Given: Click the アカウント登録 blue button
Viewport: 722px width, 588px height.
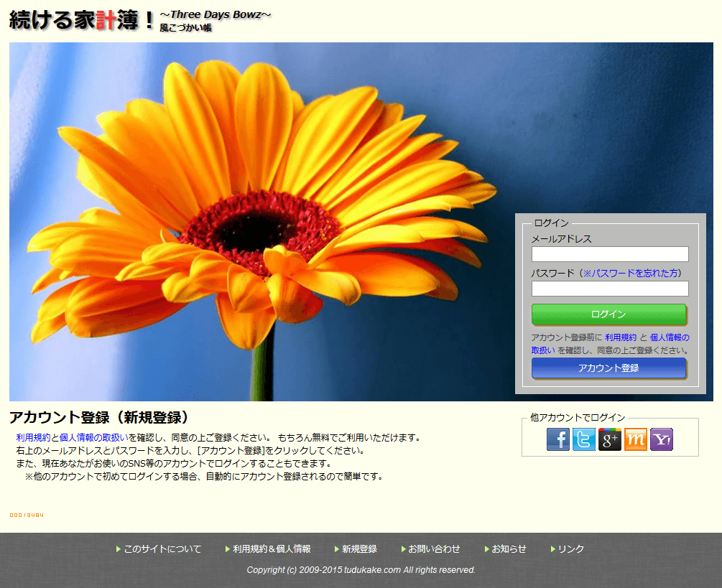Looking at the screenshot, I should tap(609, 368).
